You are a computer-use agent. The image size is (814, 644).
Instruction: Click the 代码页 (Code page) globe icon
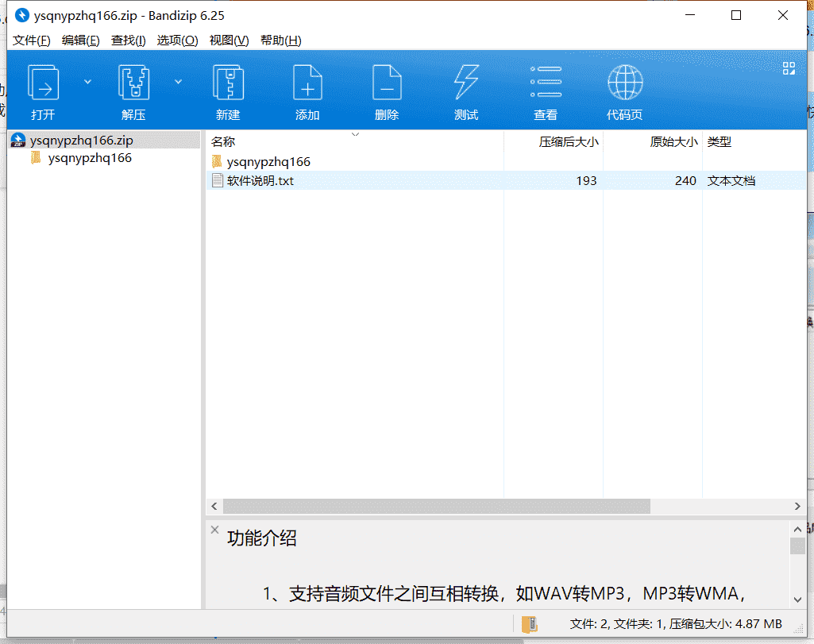tap(625, 82)
